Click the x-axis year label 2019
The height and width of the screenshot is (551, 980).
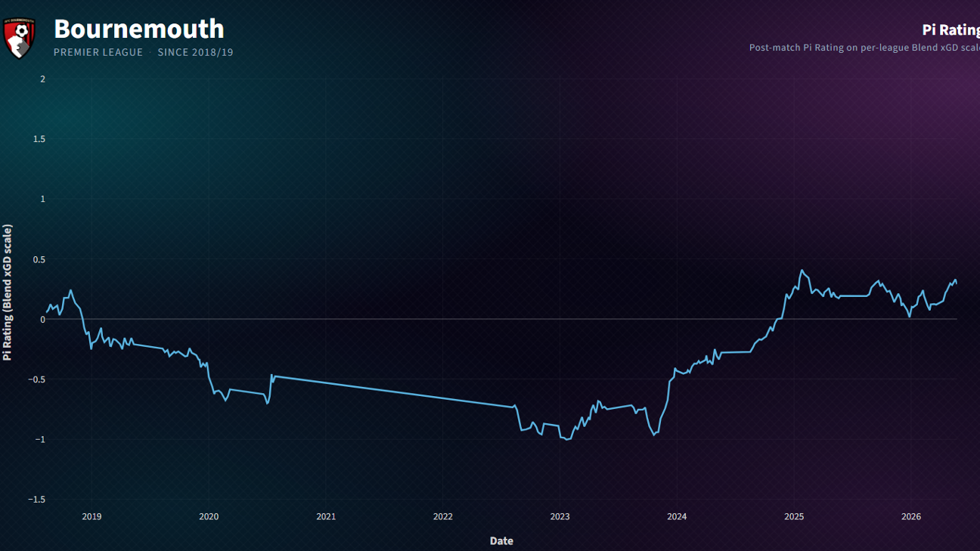tap(91, 517)
